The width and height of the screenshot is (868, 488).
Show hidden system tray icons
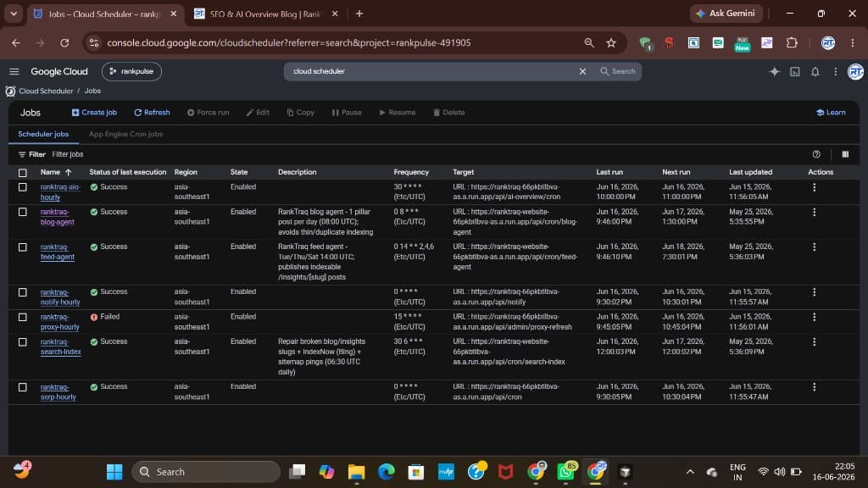[690, 472]
